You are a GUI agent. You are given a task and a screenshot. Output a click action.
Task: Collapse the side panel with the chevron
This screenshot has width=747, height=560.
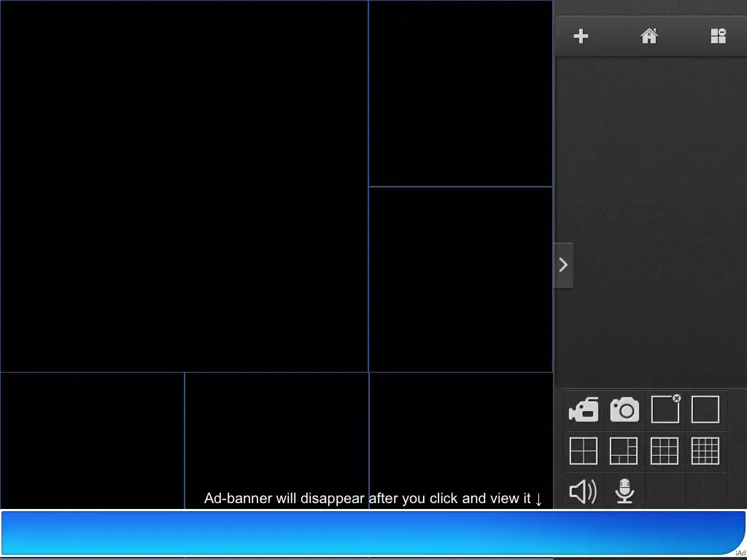pos(563,265)
